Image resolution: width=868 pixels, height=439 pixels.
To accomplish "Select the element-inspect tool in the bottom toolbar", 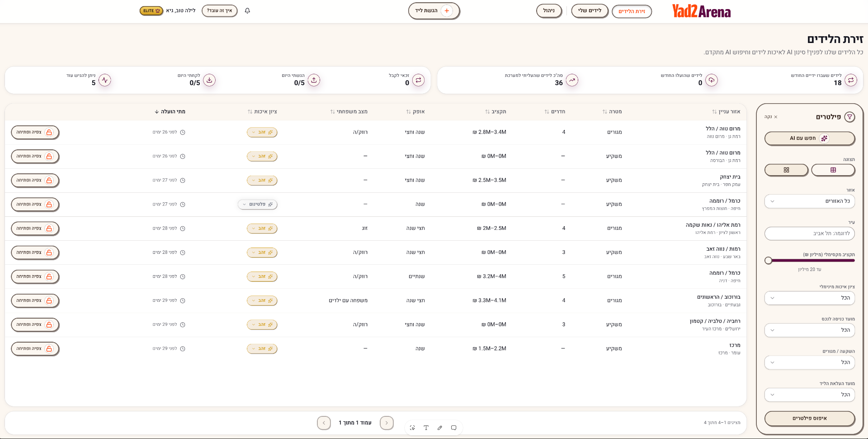I will (x=412, y=428).
